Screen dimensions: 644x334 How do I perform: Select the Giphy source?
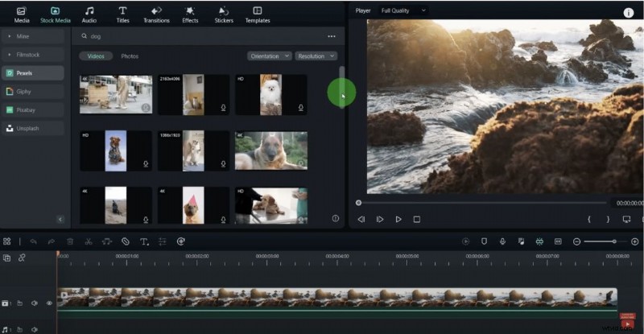point(33,92)
